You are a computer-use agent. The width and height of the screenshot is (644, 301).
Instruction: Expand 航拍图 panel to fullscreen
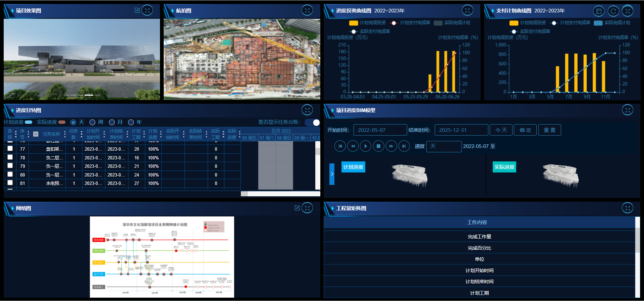tap(307, 10)
